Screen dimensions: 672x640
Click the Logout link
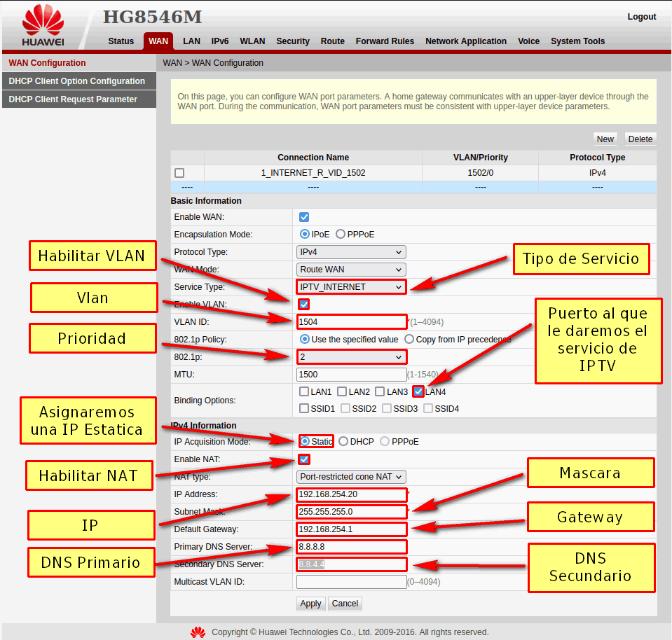(642, 17)
